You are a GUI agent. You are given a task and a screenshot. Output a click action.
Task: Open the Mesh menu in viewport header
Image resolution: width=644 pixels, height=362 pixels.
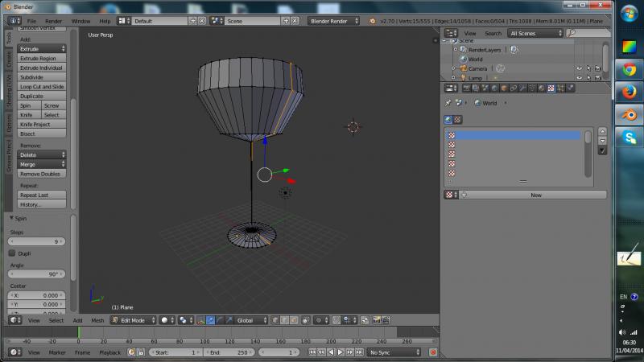97,320
